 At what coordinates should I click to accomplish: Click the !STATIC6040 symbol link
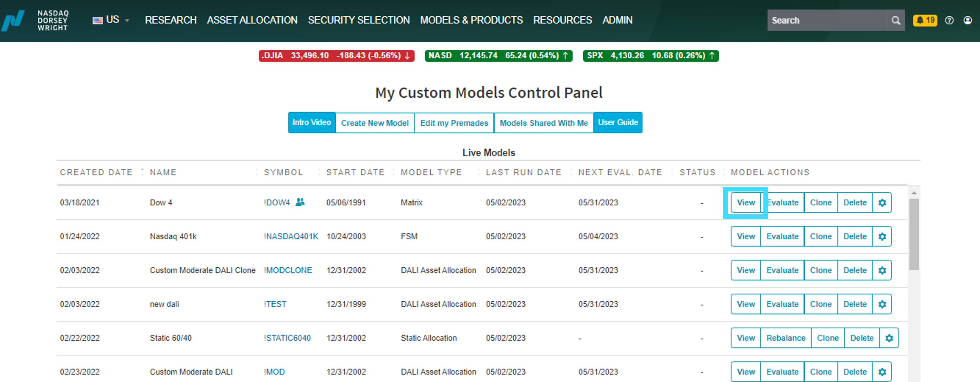point(287,338)
